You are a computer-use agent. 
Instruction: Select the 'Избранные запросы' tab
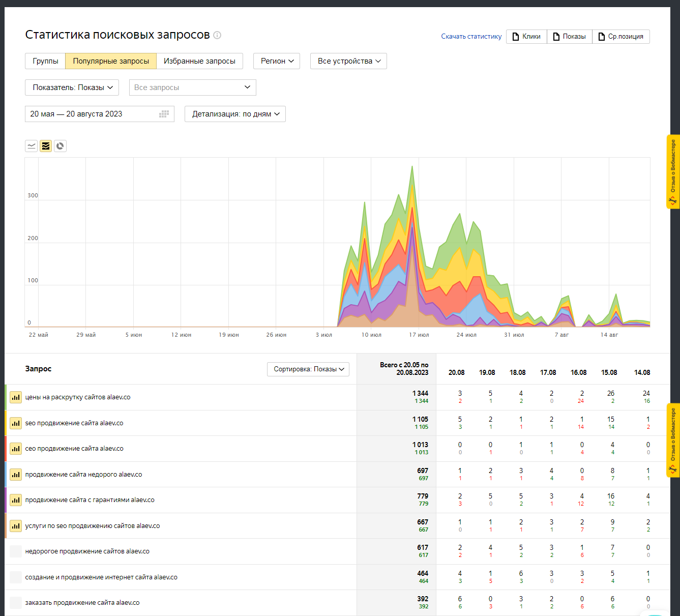pyautogui.click(x=199, y=61)
